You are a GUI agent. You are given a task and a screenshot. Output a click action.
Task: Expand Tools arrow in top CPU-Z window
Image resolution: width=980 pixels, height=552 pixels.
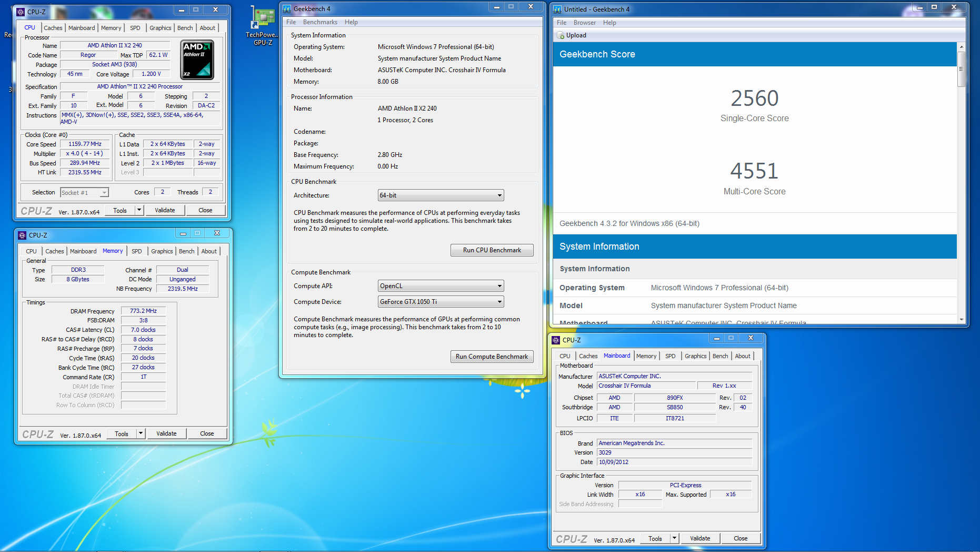point(139,210)
